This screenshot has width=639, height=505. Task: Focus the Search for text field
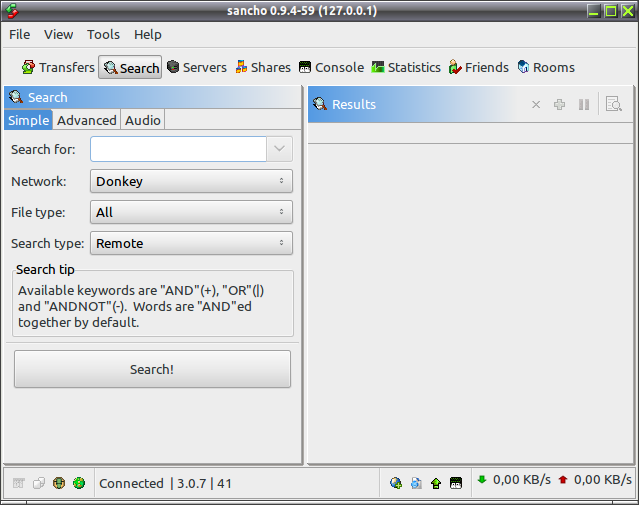pos(178,149)
